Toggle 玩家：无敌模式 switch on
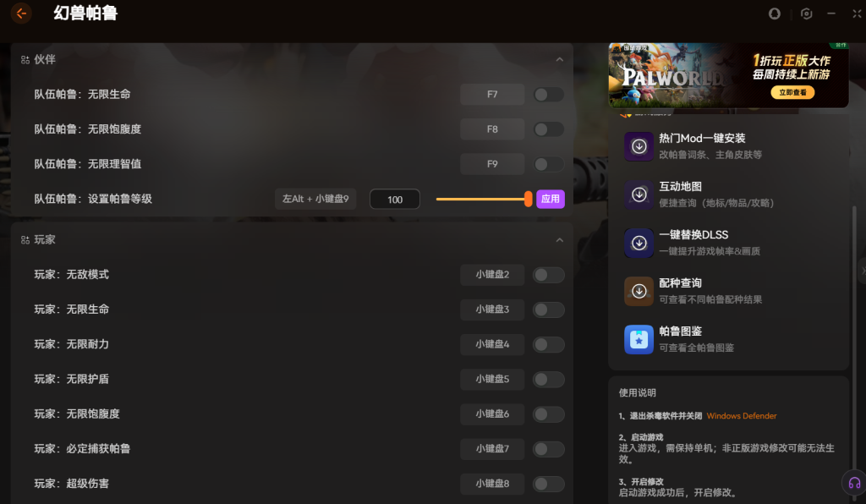The image size is (866, 504). (x=549, y=275)
